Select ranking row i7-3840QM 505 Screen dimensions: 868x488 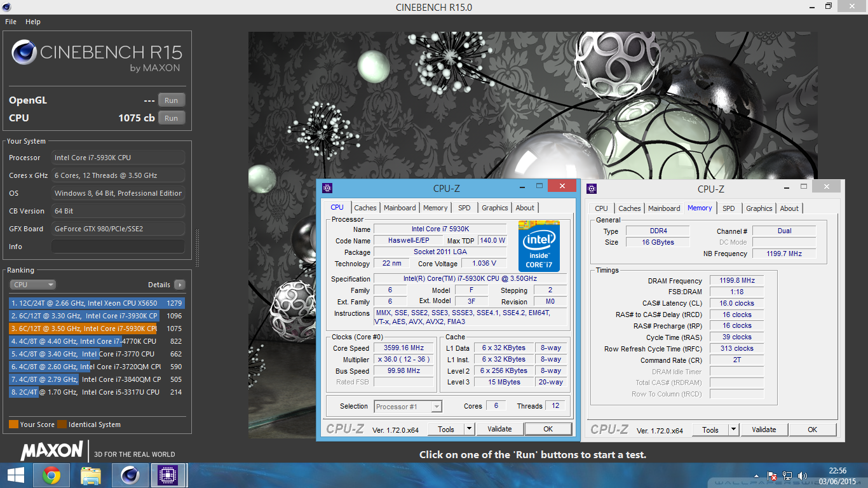97,379
